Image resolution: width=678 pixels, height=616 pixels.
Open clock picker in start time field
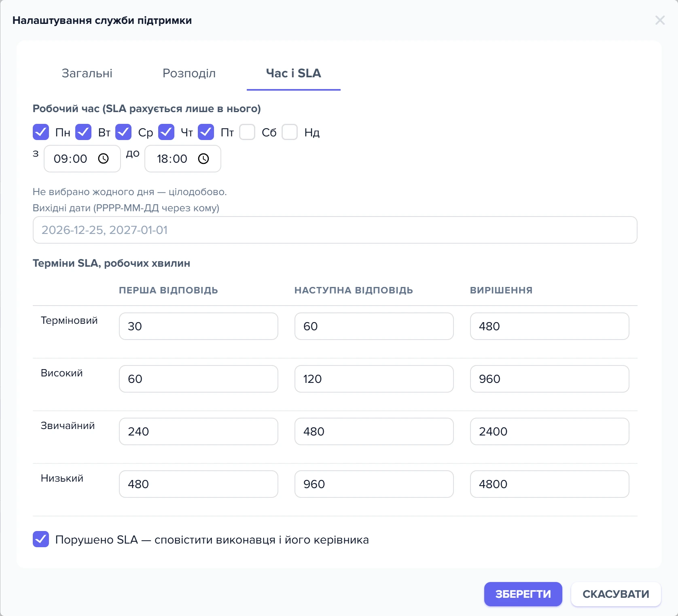click(104, 159)
